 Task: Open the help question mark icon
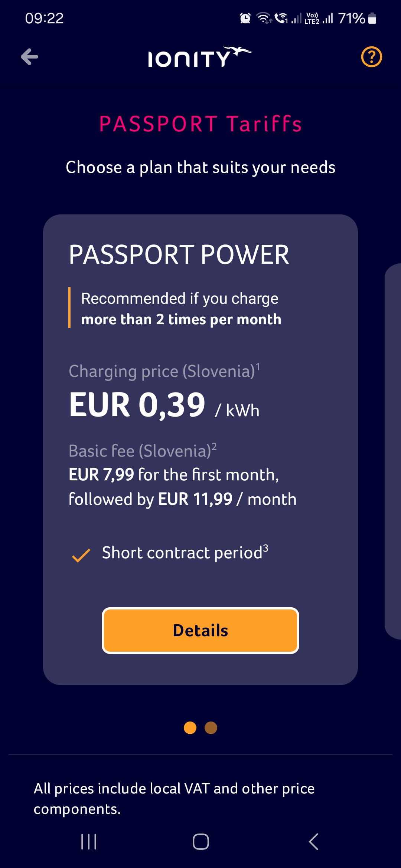pyautogui.click(x=371, y=57)
